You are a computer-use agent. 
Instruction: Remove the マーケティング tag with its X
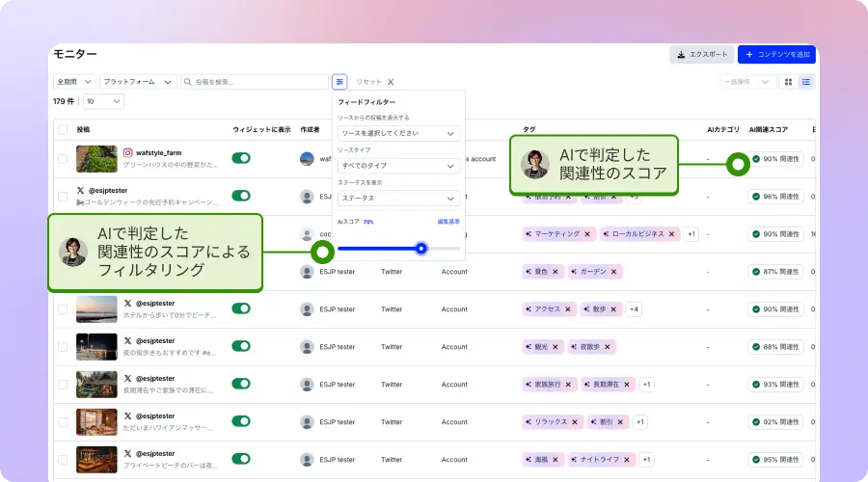(587, 234)
